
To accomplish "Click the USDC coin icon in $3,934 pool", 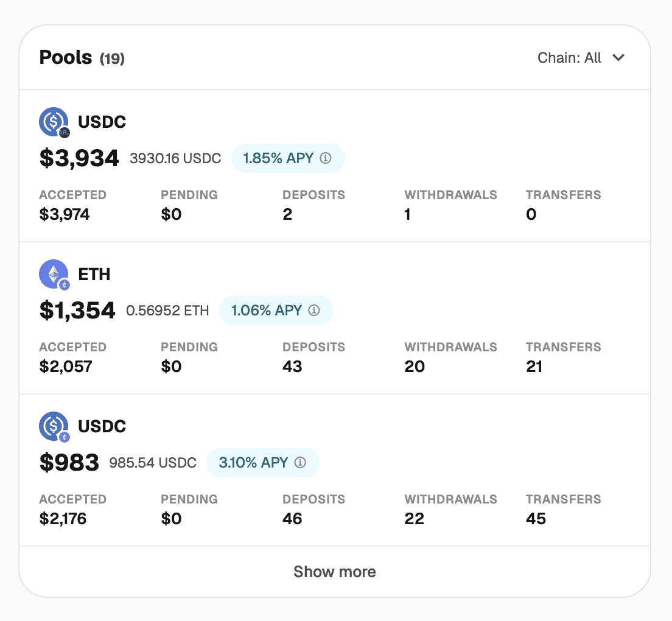I will (x=54, y=122).
